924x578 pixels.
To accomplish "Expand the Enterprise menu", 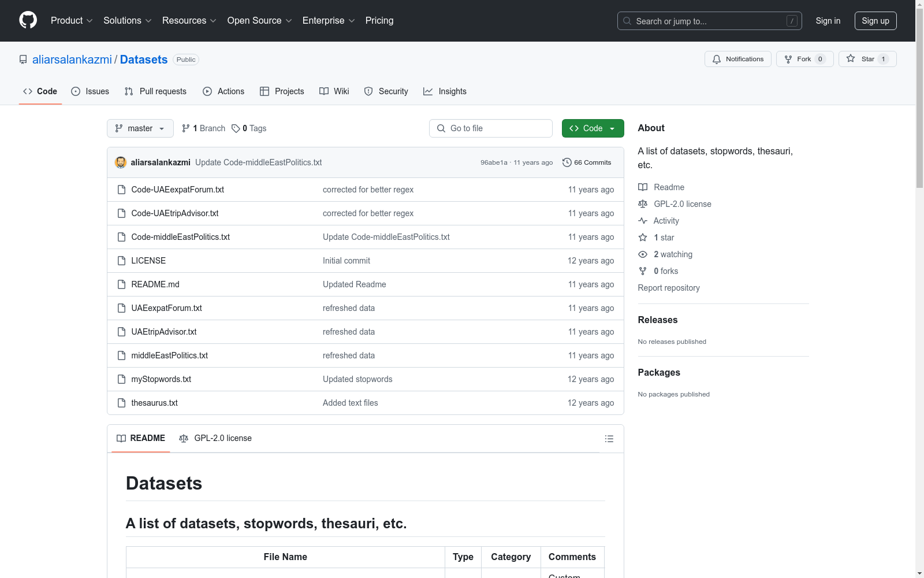I will tap(329, 21).
